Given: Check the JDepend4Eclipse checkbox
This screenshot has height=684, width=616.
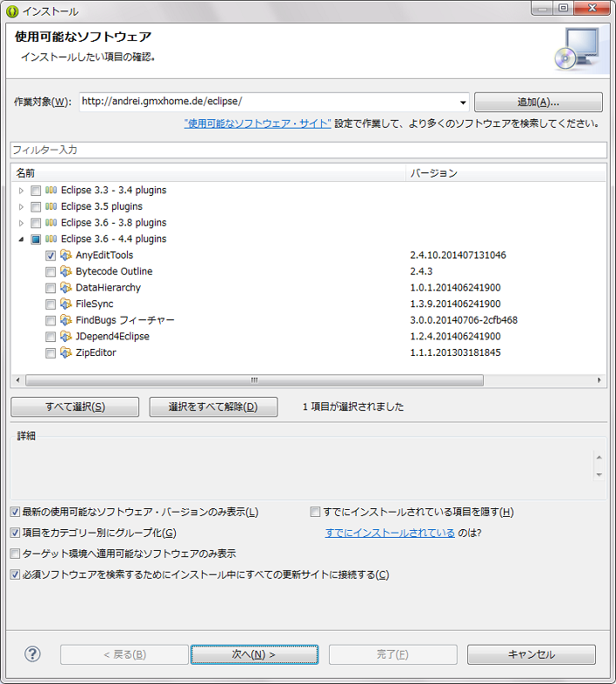Looking at the screenshot, I should tap(50, 337).
